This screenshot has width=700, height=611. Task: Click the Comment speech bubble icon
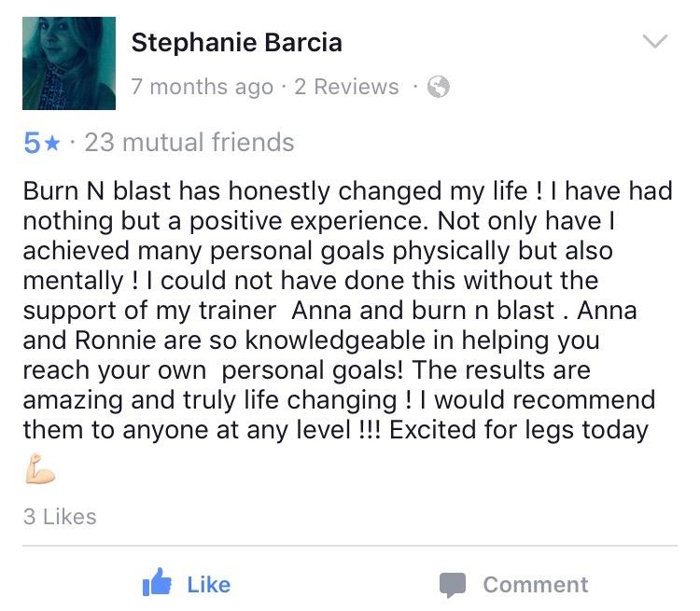pos(453,585)
